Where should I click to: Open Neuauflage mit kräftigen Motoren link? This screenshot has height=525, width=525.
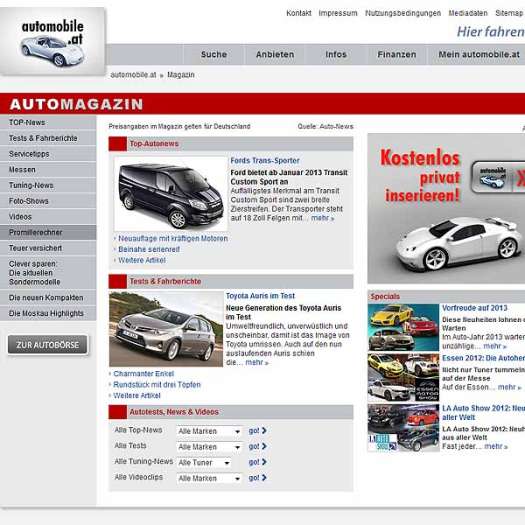pos(173,239)
